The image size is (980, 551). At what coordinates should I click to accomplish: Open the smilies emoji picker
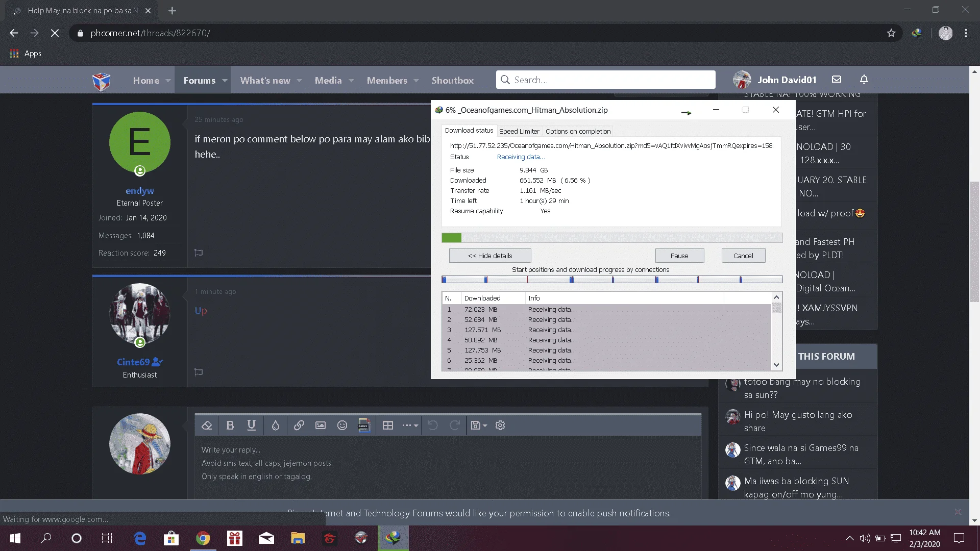[342, 425]
